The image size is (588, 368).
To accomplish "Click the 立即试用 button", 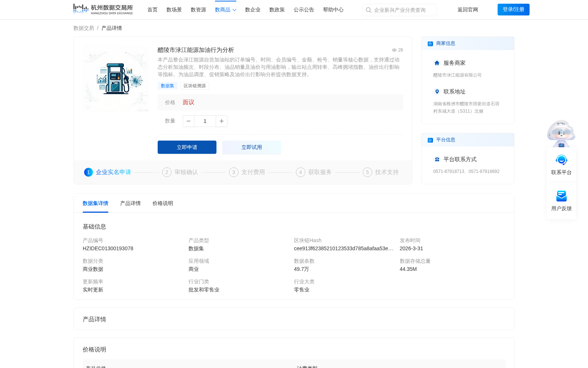I will pyautogui.click(x=252, y=147).
